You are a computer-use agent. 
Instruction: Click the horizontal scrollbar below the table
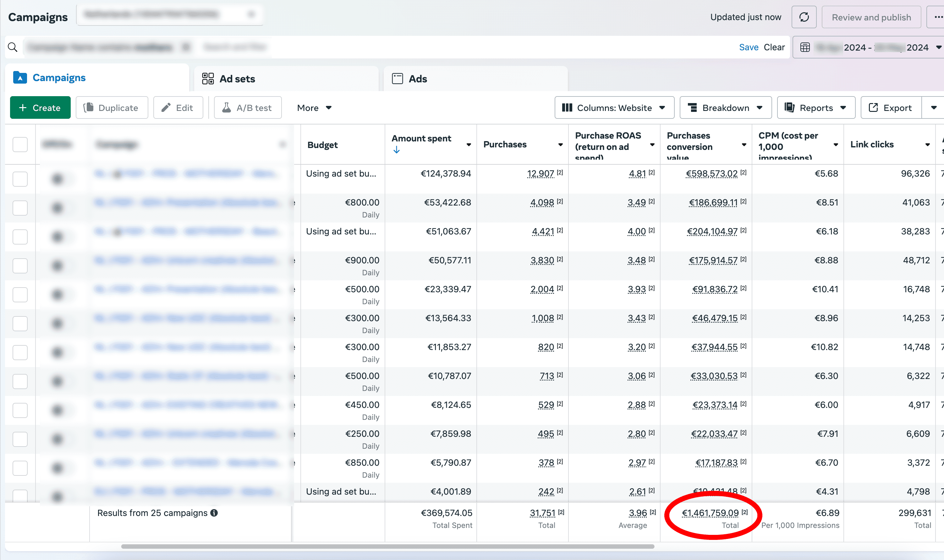pyautogui.click(x=387, y=546)
